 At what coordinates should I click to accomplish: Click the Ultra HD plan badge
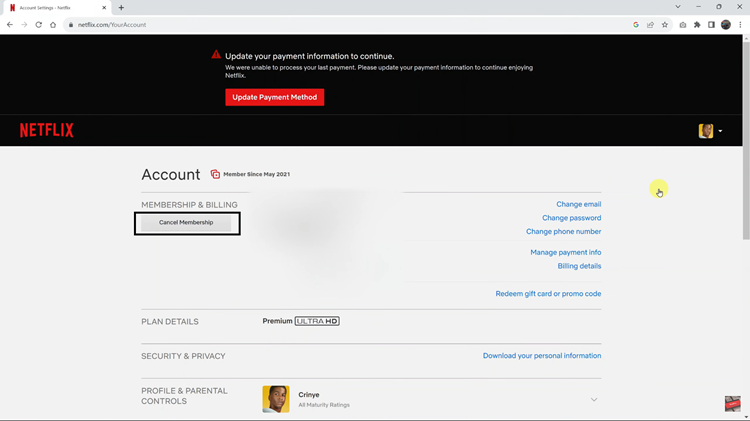(x=317, y=321)
